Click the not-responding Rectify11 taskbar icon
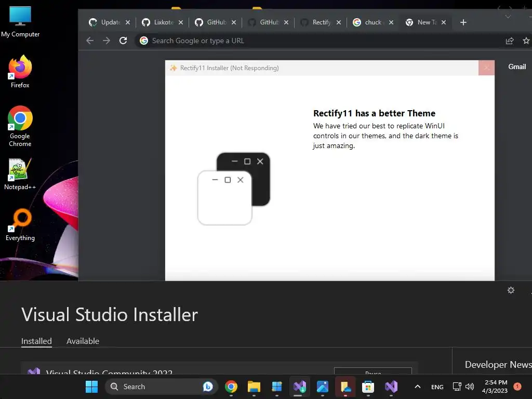This screenshot has height=399, width=532. click(345, 387)
